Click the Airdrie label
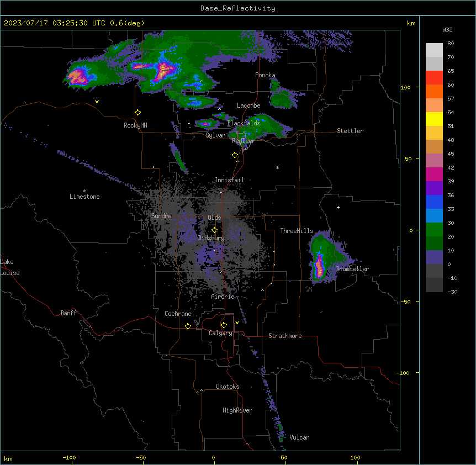The height and width of the screenshot is (465, 476). click(x=223, y=297)
